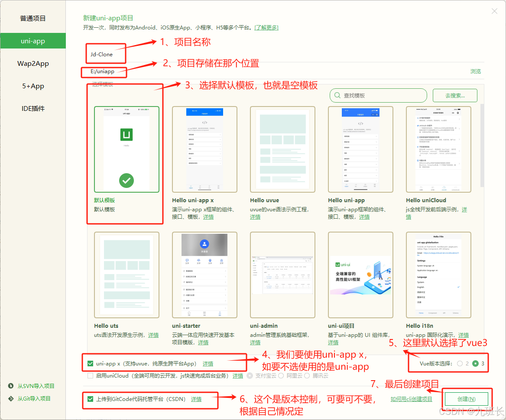The image size is (506, 420).
Task: Click the uni-admin template title
Action: pyautogui.click(x=264, y=326)
